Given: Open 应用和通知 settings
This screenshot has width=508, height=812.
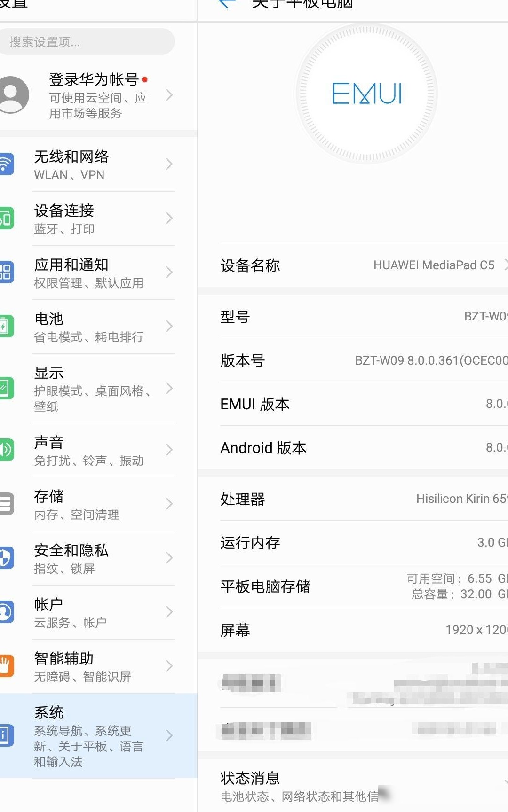Looking at the screenshot, I should pos(98,272).
